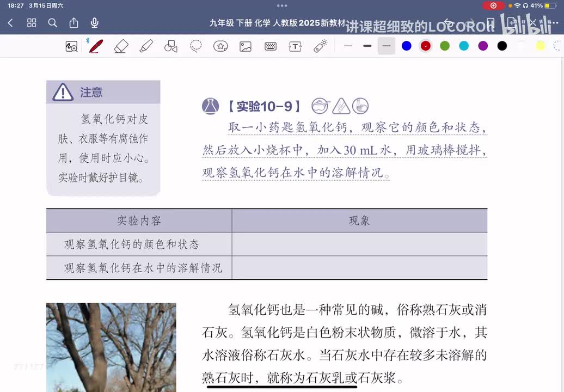Select the zoom writing window tool

click(x=71, y=46)
